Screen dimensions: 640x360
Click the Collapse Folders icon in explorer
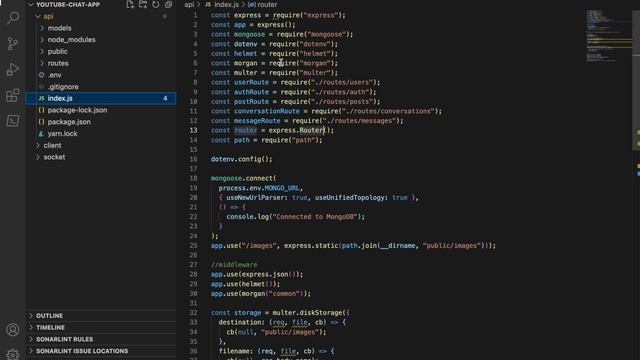pos(168,4)
